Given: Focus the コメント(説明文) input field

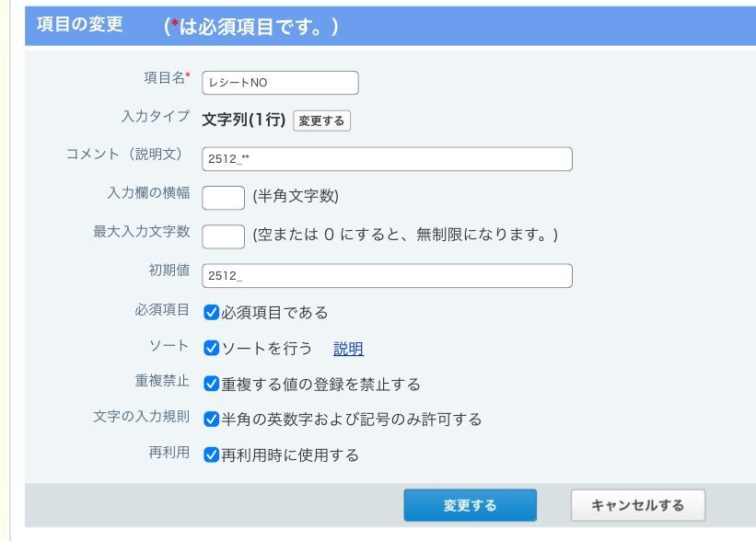Looking at the screenshot, I should click(387, 159).
